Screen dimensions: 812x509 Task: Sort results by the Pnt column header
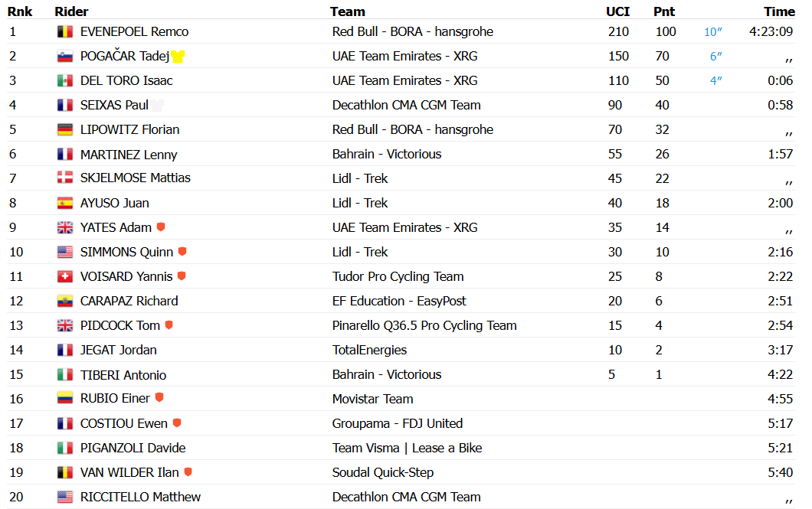[x=664, y=11]
